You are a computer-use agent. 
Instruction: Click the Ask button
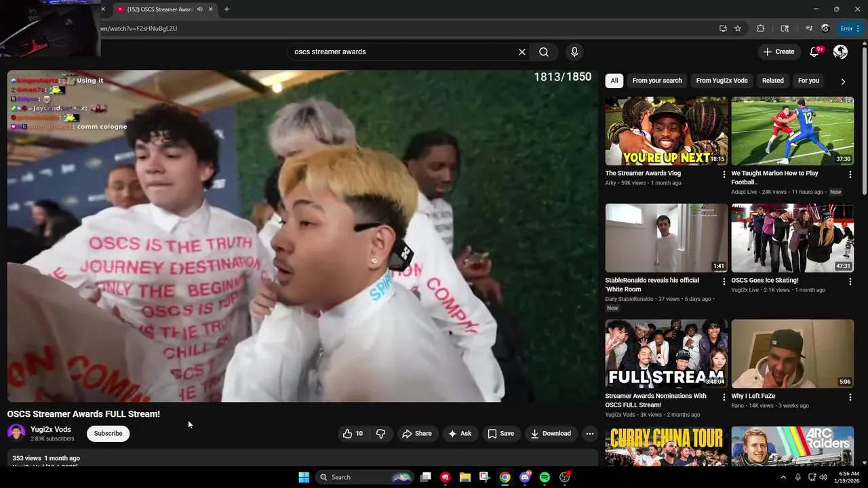[x=460, y=434]
